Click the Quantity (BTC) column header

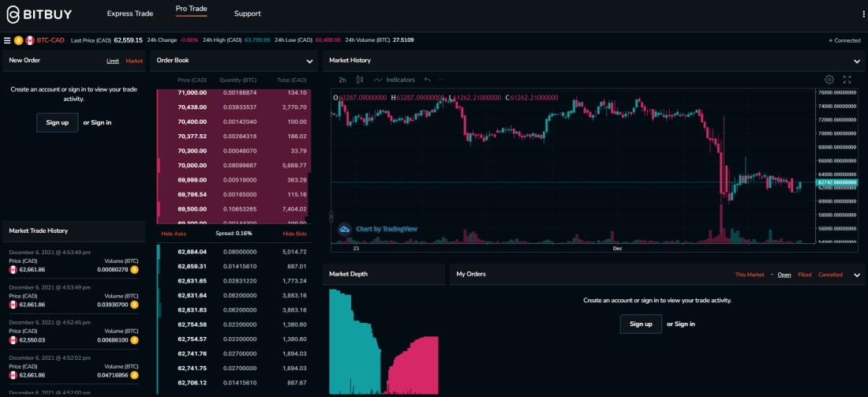click(x=238, y=81)
